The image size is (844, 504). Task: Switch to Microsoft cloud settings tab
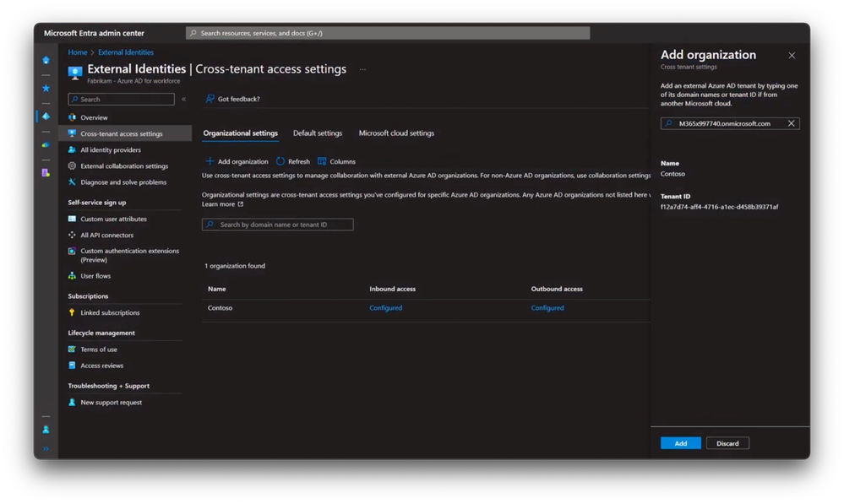[x=396, y=133]
